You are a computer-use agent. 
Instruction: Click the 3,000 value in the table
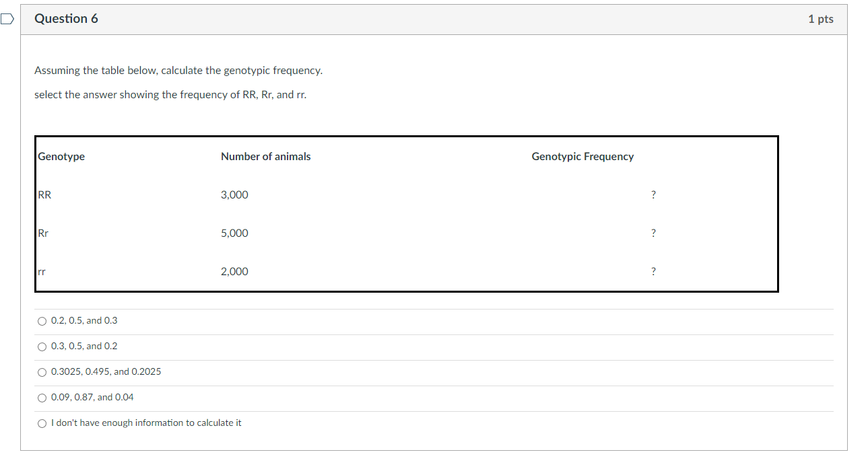[x=234, y=194]
